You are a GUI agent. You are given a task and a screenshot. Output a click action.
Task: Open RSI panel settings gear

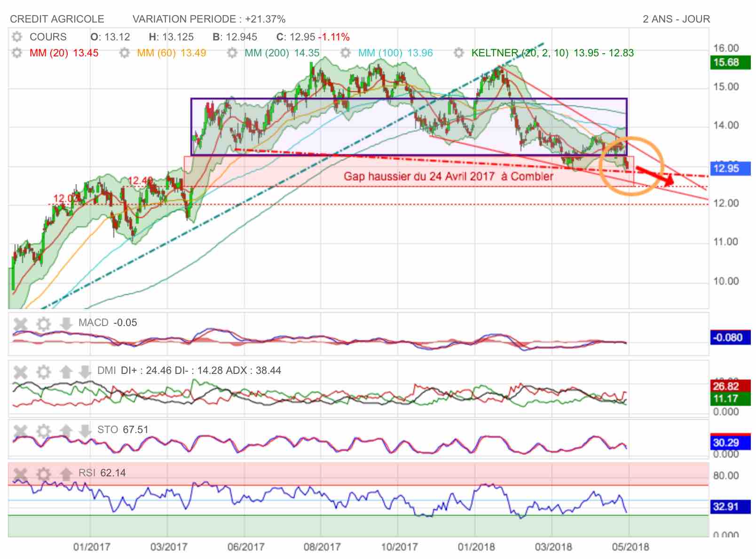point(43,474)
